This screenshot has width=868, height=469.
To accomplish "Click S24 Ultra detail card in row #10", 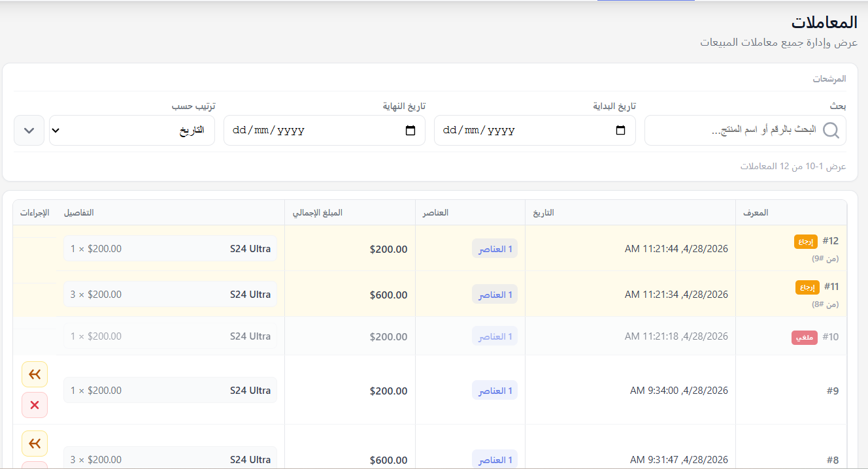I will [x=170, y=336].
